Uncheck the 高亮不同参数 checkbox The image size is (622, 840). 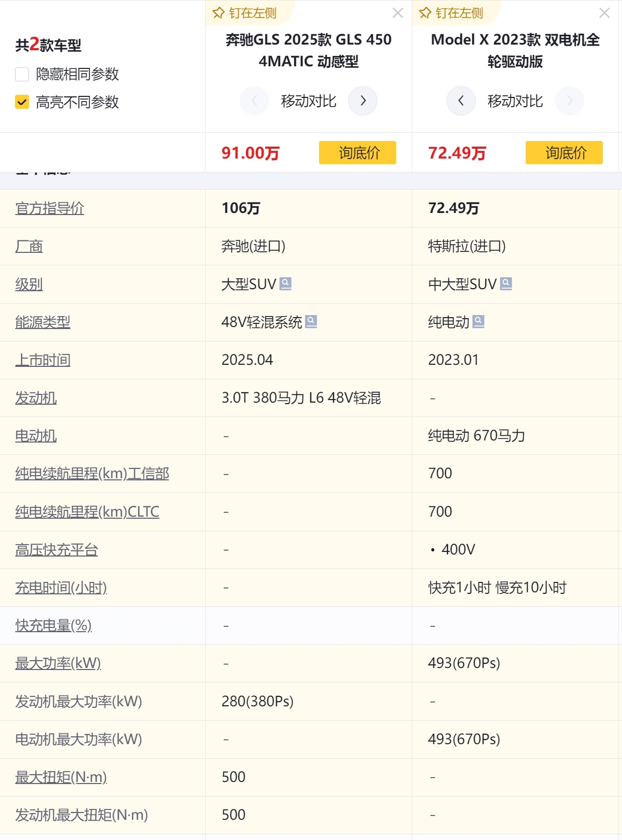tap(22, 102)
